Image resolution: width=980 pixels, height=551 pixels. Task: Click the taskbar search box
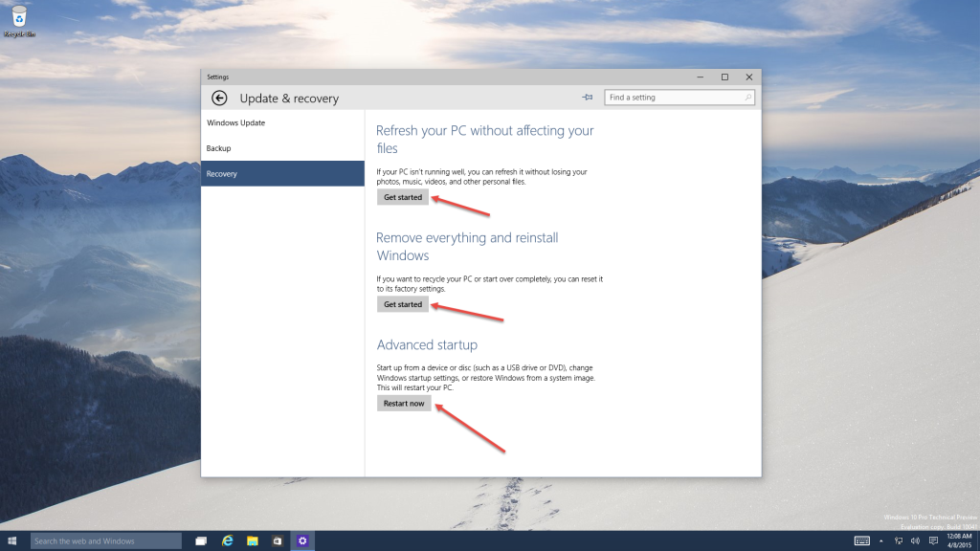pyautogui.click(x=105, y=541)
